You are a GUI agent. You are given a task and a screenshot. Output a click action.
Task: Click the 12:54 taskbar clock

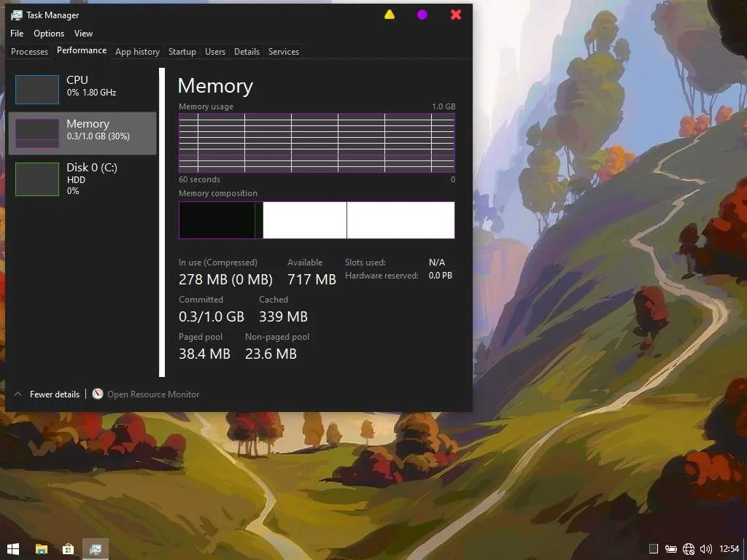pos(729,548)
